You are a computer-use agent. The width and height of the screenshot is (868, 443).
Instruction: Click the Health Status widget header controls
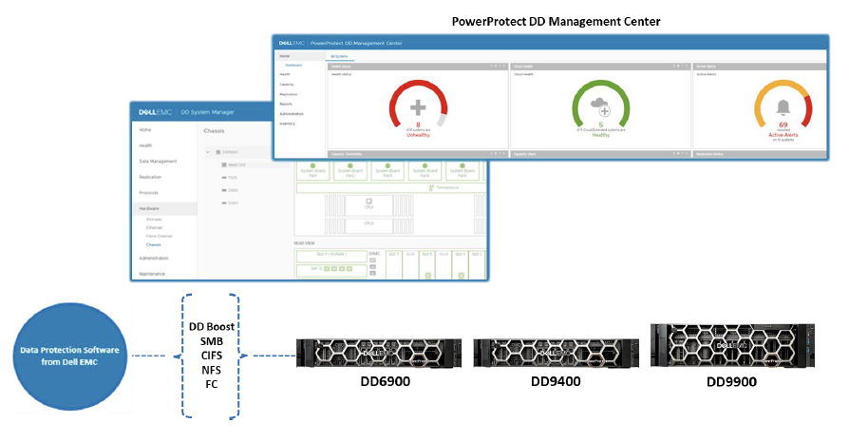(499, 66)
